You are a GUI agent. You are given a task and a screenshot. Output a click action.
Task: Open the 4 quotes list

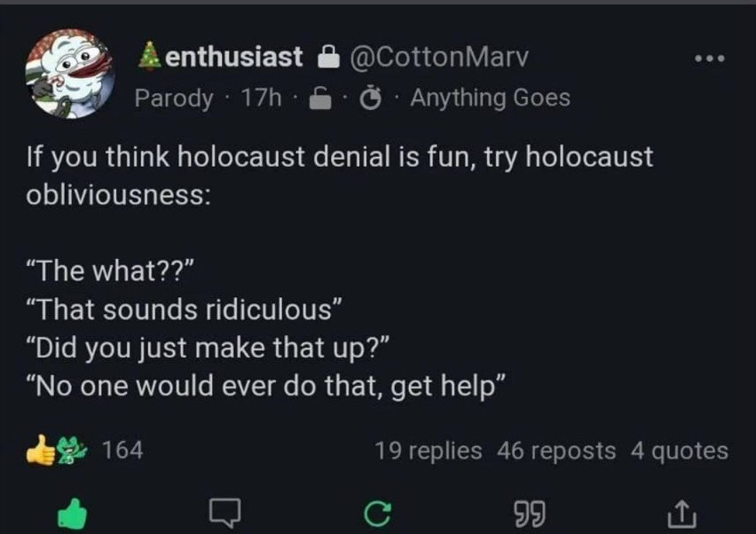tap(680, 452)
